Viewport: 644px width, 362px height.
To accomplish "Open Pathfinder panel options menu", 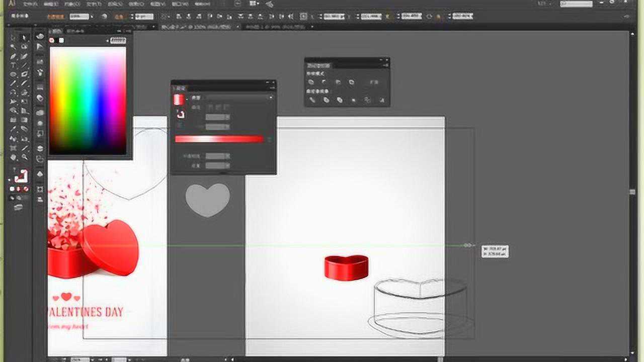I will (x=386, y=65).
